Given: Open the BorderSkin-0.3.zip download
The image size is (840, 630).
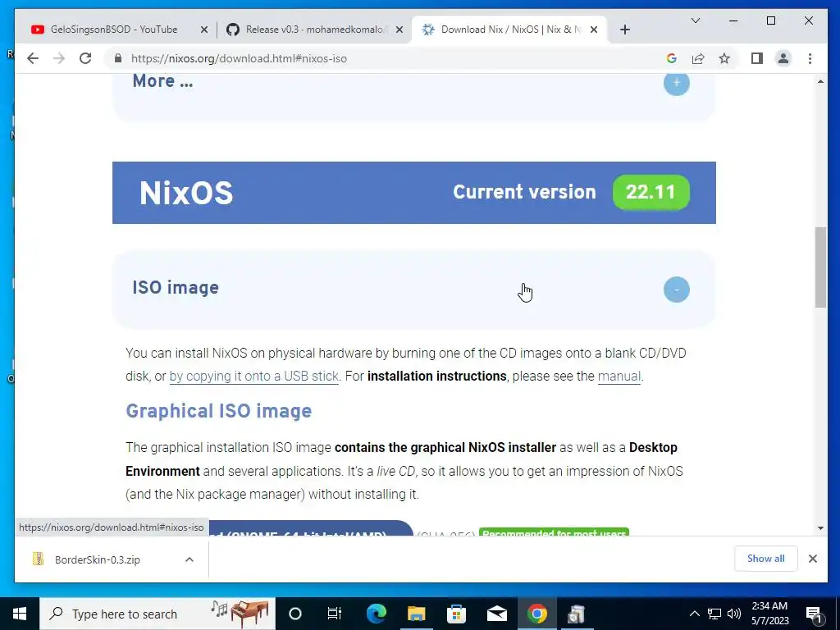Looking at the screenshot, I should coord(98,559).
